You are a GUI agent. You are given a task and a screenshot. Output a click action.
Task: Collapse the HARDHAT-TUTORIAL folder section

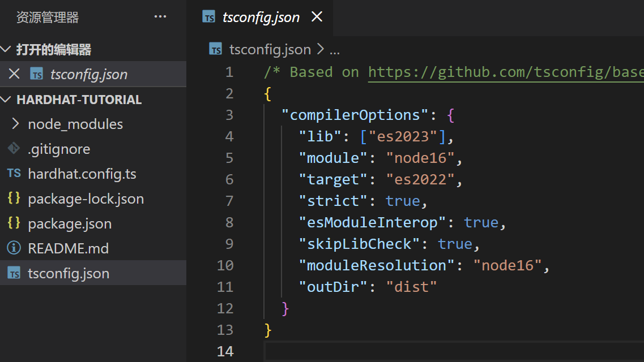[x=7, y=100]
